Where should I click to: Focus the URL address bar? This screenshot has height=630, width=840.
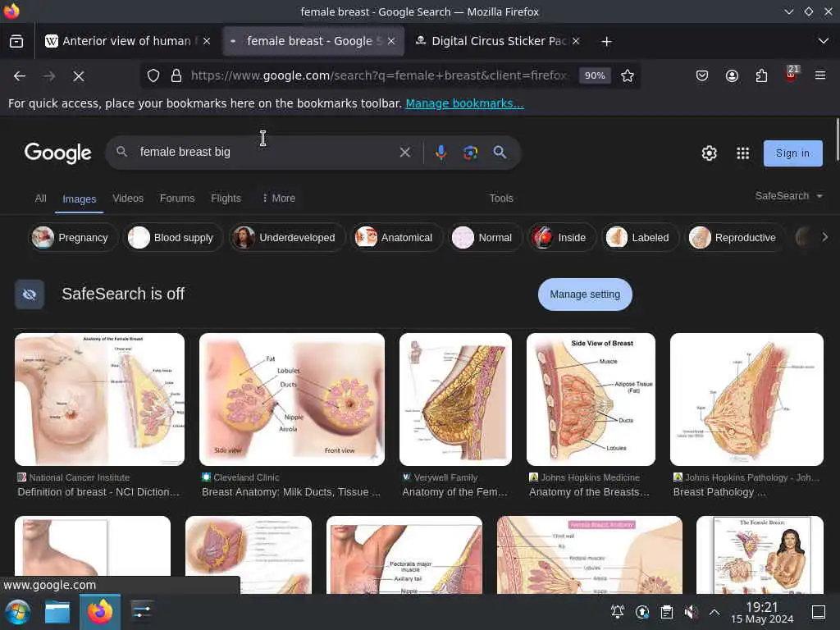pos(378,75)
